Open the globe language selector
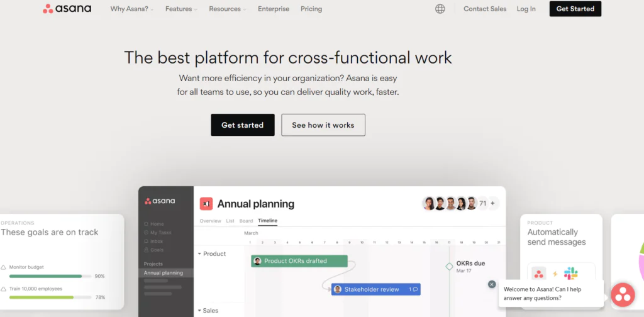Screen dimensions: 644x317 [440, 9]
